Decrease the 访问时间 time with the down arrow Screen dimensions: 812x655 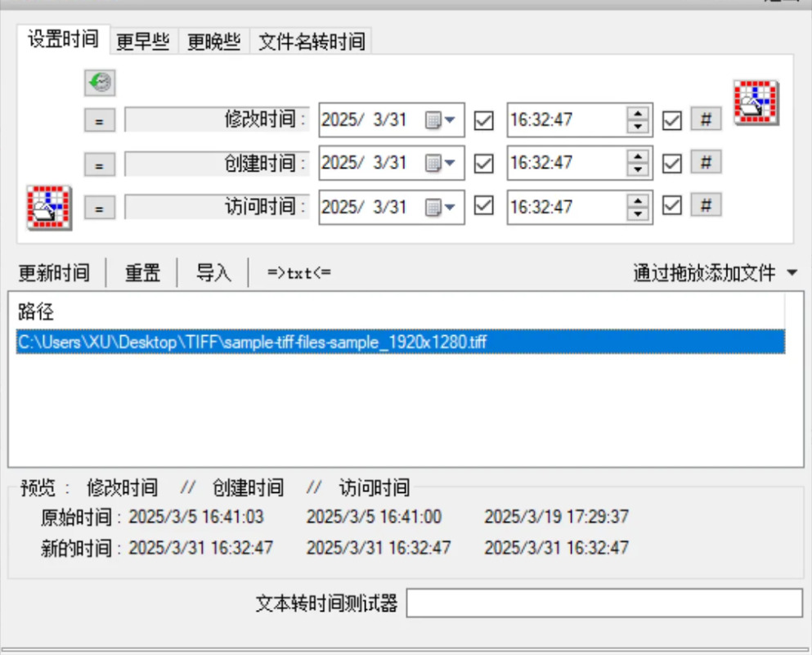pos(638,213)
